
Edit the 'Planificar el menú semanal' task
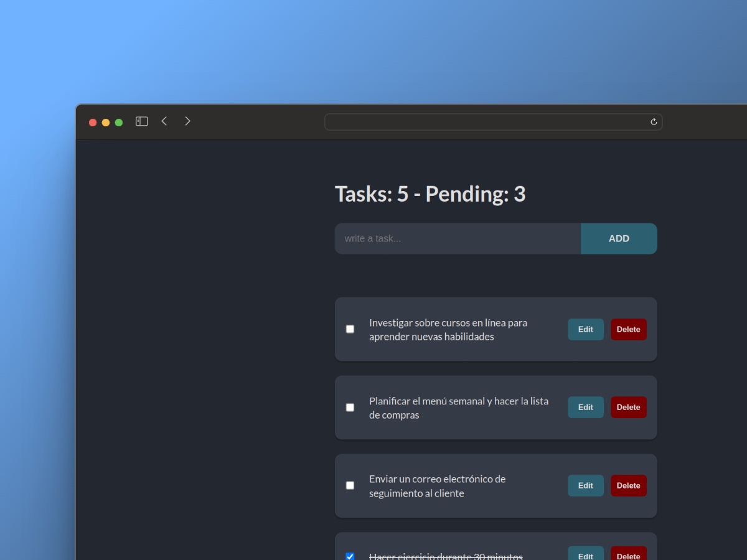coord(586,408)
